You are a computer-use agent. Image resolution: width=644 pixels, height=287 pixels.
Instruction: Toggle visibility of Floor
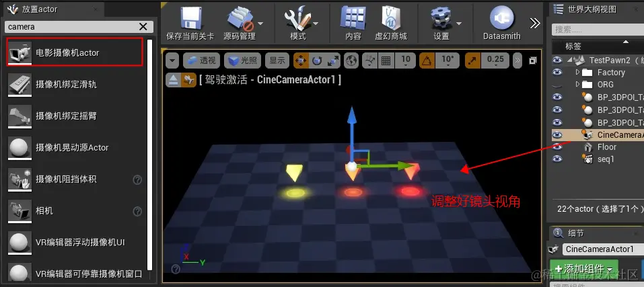point(557,147)
